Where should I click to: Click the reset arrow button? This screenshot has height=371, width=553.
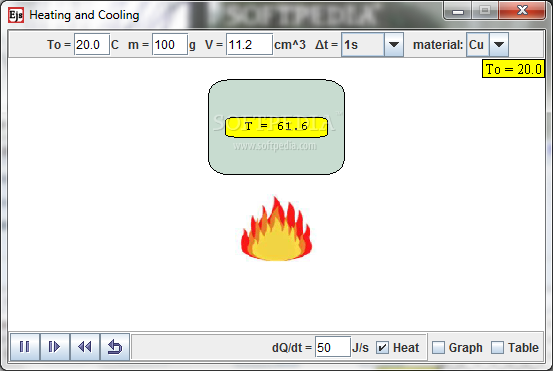115,347
